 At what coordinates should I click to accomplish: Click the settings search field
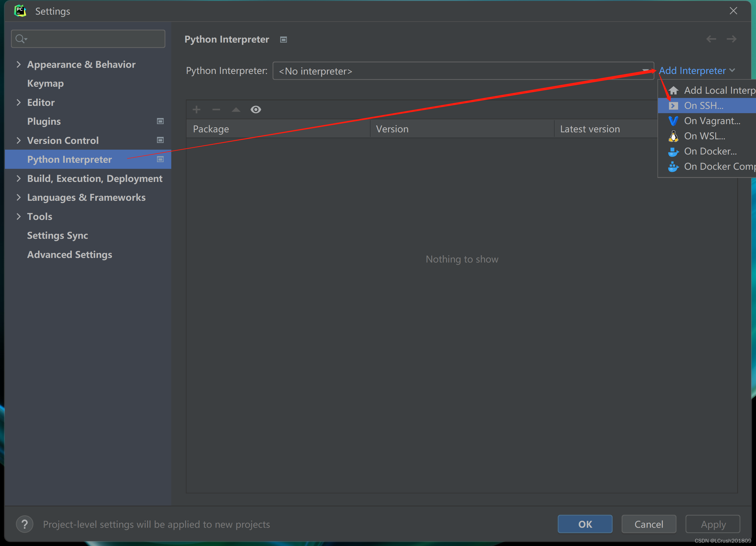tap(93, 39)
